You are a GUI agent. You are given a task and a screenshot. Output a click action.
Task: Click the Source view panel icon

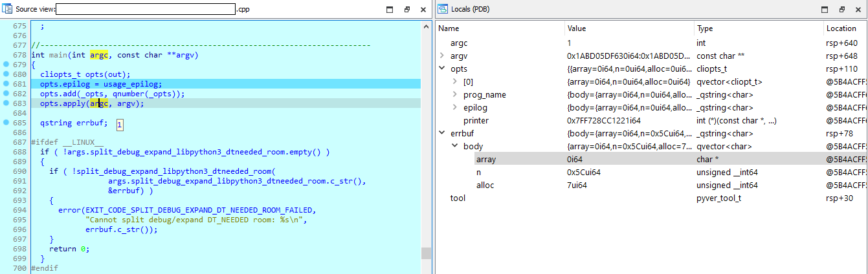[x=7, y=10]
